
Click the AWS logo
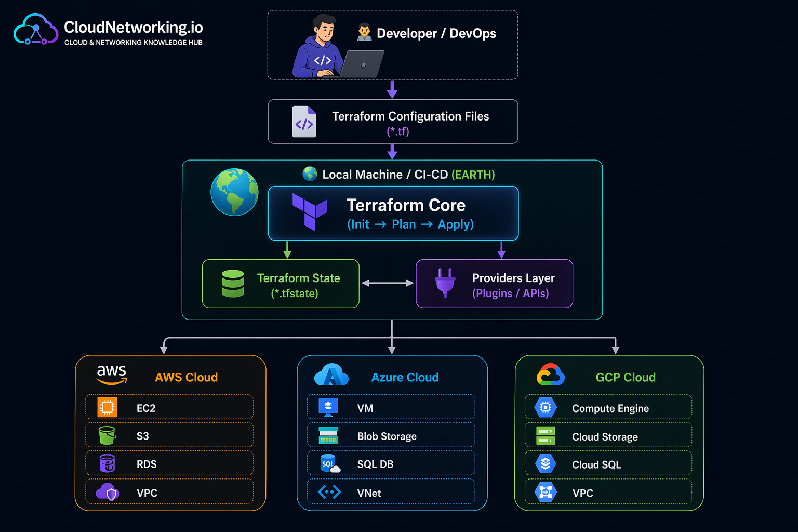point(112,375)
